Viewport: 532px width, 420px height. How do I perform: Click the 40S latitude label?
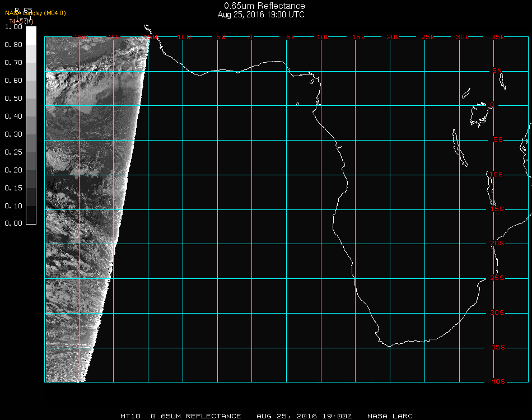497,381
